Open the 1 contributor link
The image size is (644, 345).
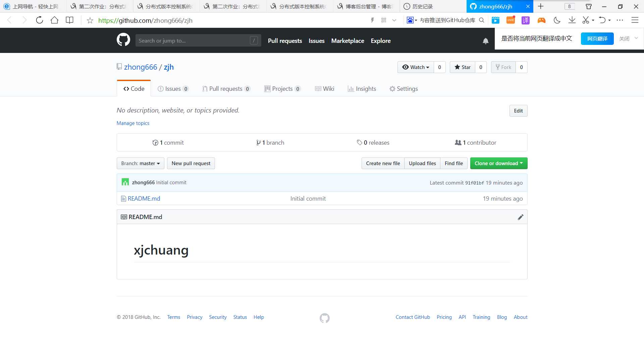475,143
